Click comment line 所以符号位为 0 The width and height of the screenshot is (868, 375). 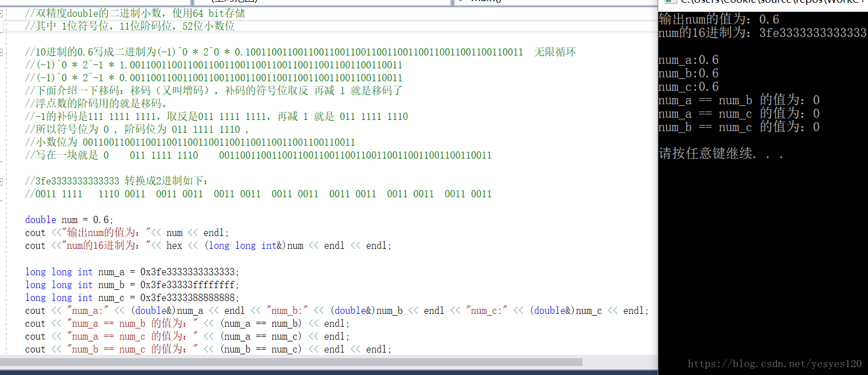pyautogui.click(x=137, y=129)
